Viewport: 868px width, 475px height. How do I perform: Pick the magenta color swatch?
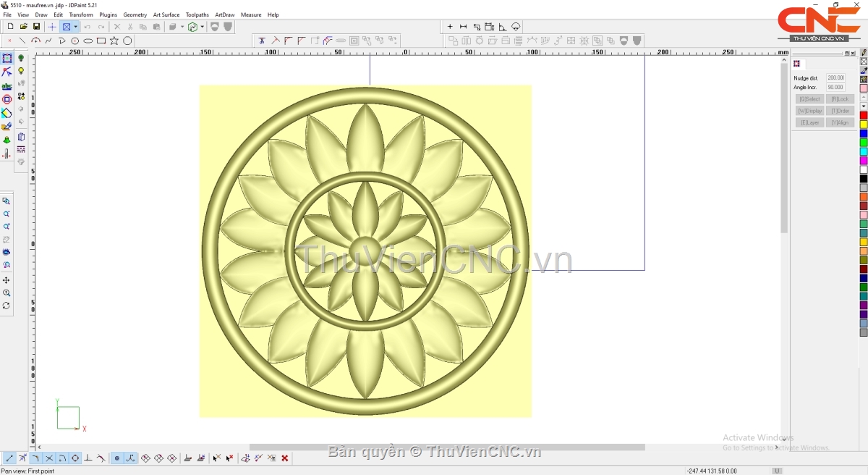click(x=864, y=161)
